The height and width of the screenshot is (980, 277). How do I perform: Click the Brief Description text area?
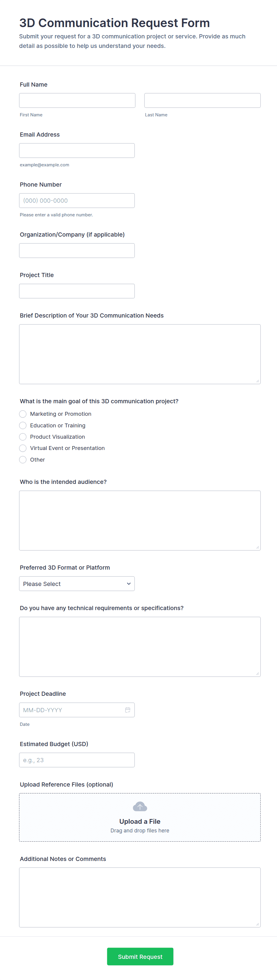coord(140,354)
